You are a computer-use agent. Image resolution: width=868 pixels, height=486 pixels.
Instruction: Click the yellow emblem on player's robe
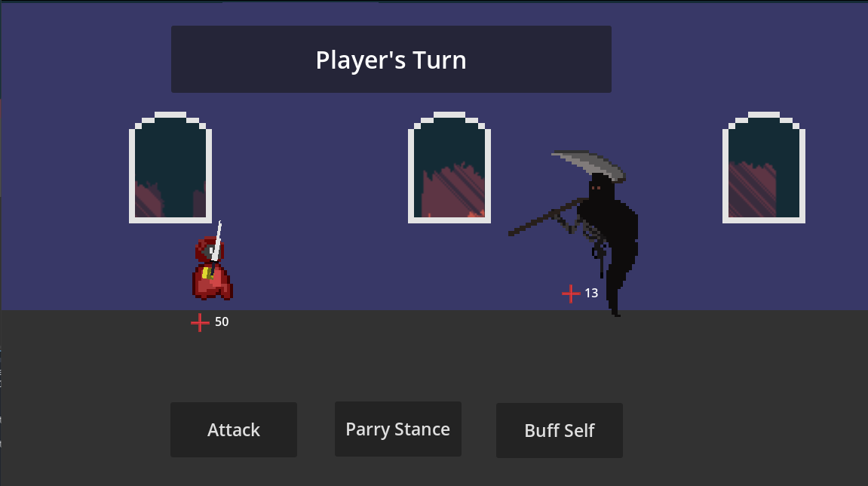tap(207, 272)
